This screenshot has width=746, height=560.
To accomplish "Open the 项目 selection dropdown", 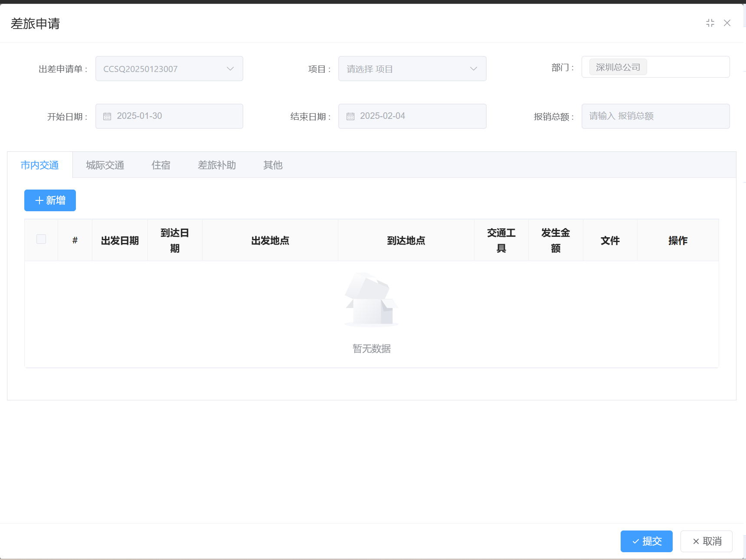I will 412,69.
